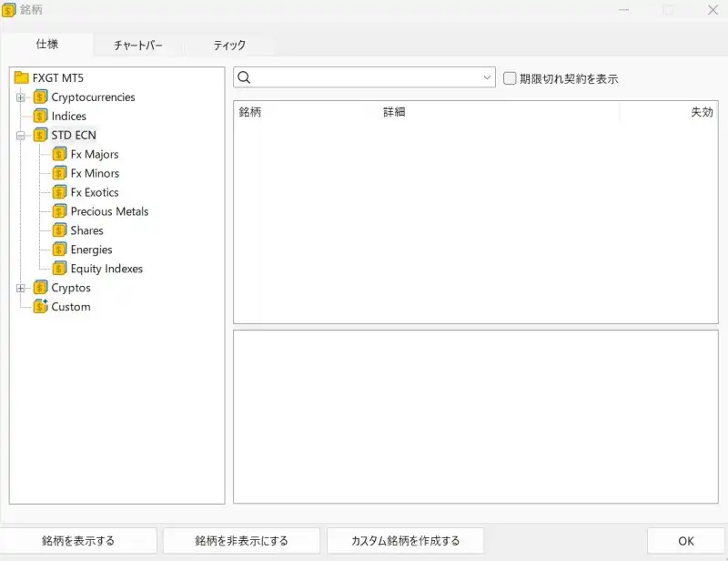Enable the 期限切れ契約を表示 checkbox
This screenshot has height=561, width=728.
(510, 78)
